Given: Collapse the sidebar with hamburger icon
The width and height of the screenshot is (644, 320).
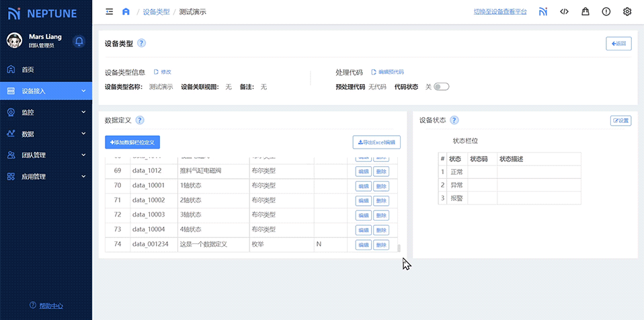Looking at the screenshot, I should pos(110,11).
